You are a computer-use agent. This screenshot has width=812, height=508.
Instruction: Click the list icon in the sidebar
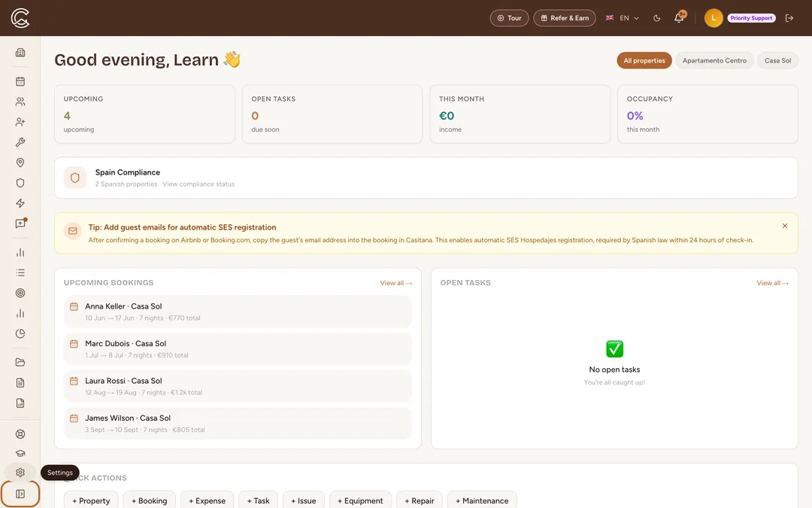(x=20, y=272)
